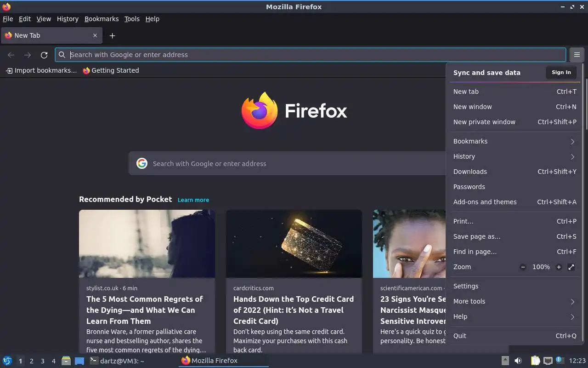Click the notification tray icon
This screenshot has width=588, height=368.
pos(559,360)
